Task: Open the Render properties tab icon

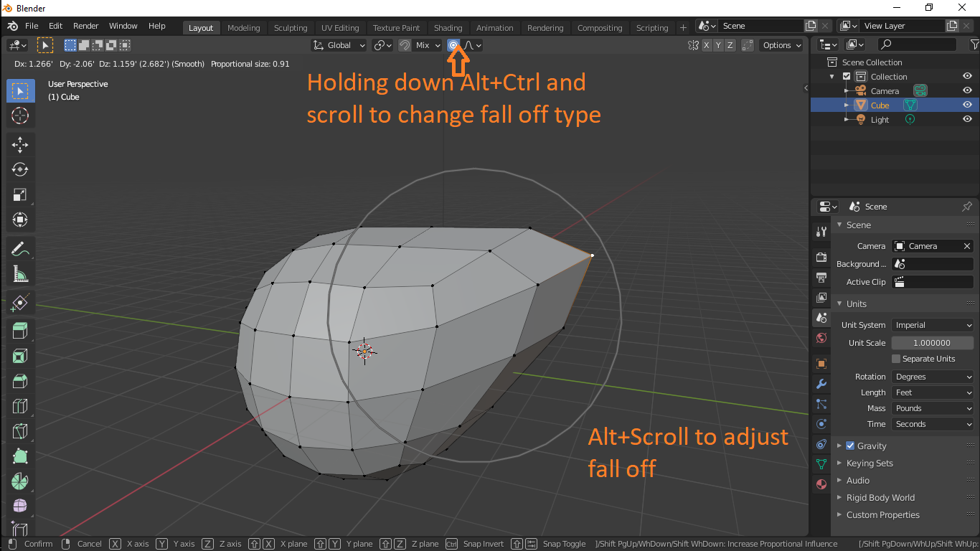Action: [x=821, y=257]
